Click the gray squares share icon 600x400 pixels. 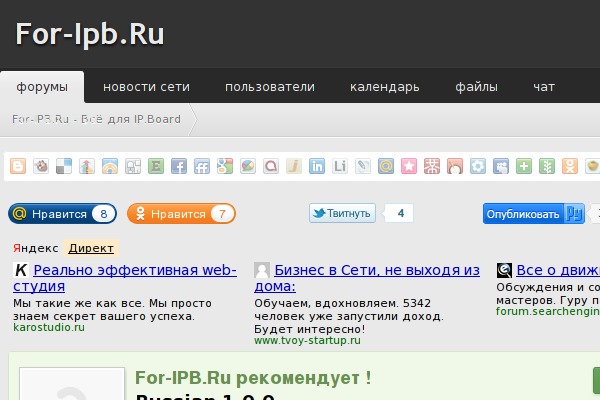tap(133, 167)
